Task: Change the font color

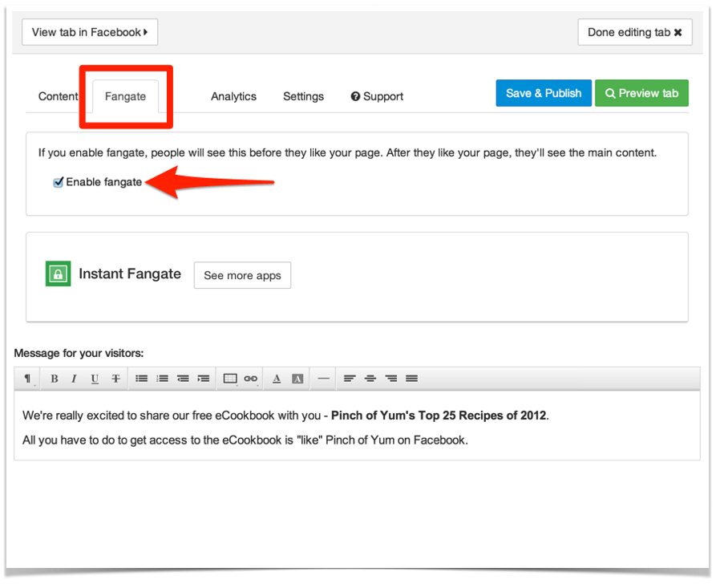Action: [x=277, y=379]
